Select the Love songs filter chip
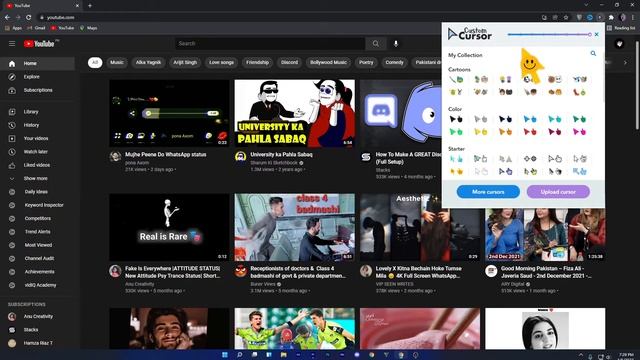This screenshot has height=360, width=640. point(221,62)
